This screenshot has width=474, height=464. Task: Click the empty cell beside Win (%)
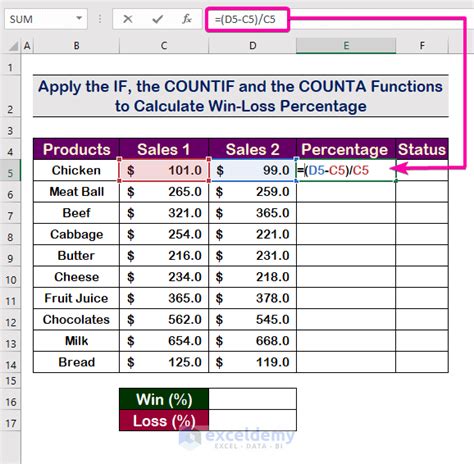252,399
